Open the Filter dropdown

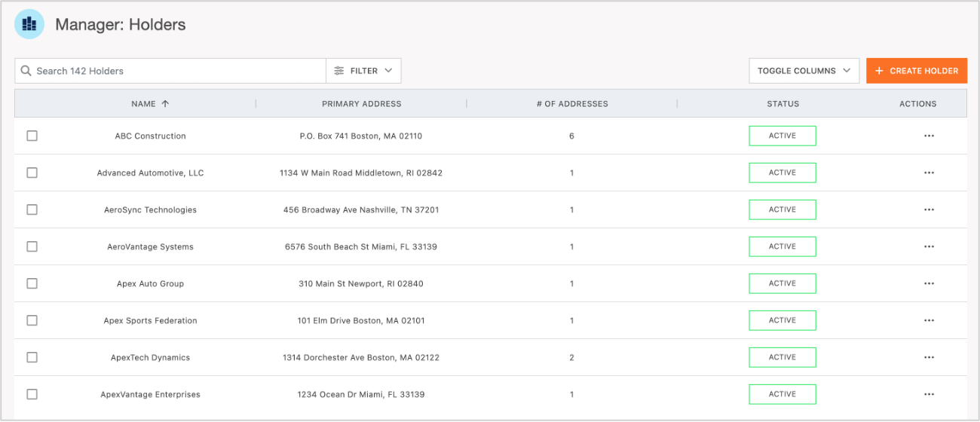[363, 71]
